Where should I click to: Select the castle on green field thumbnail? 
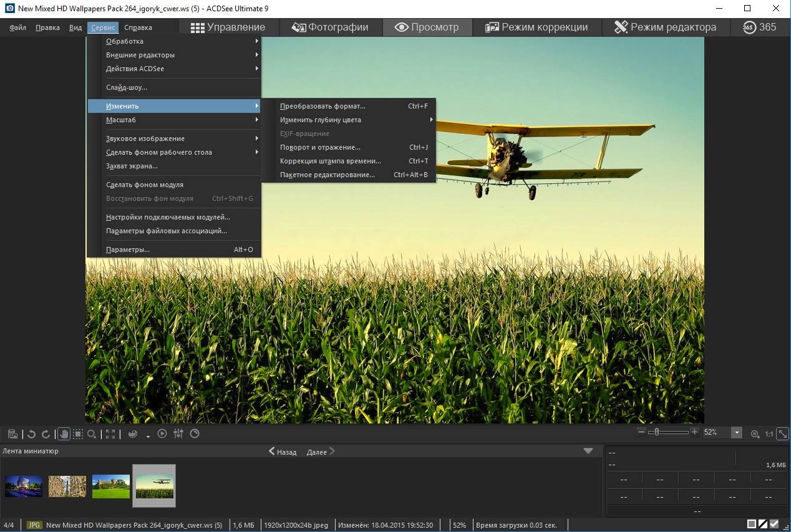coord(111,486)
